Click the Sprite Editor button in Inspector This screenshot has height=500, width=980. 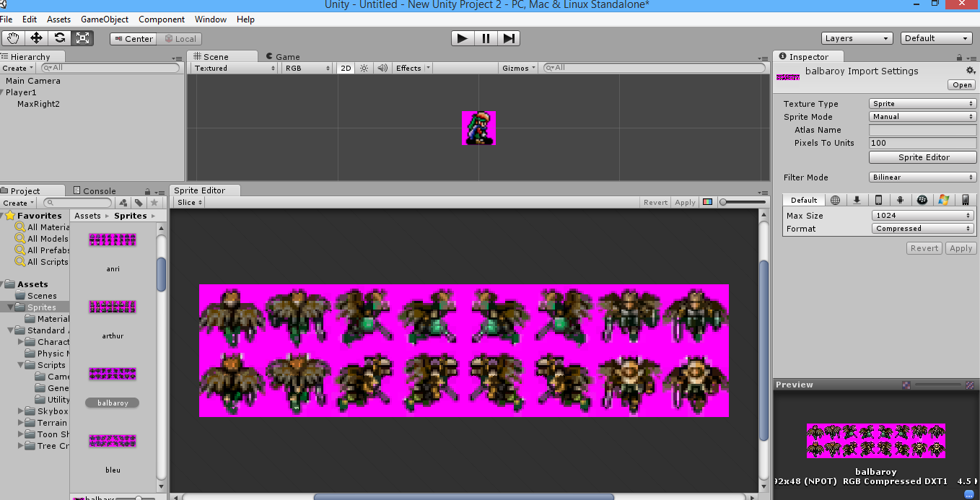pyautogui.click(x=922, y=157)
